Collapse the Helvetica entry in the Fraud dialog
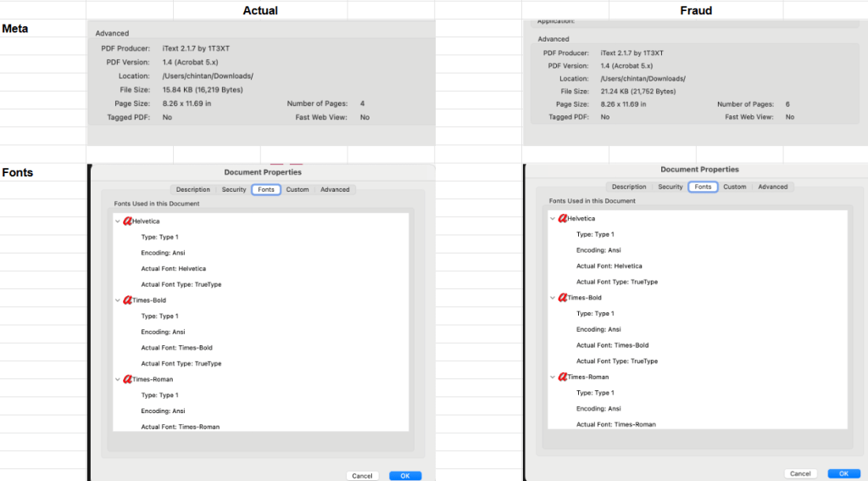 (553, 219)
